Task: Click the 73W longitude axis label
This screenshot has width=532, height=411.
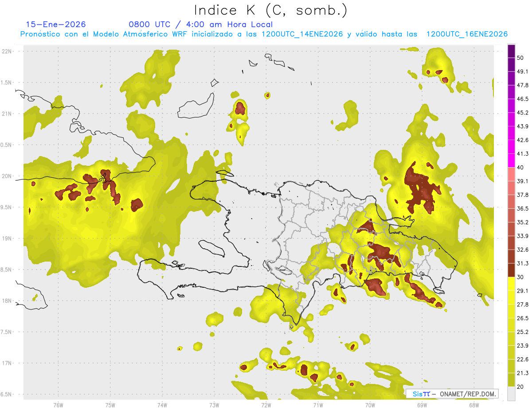Action: [214, 404]
